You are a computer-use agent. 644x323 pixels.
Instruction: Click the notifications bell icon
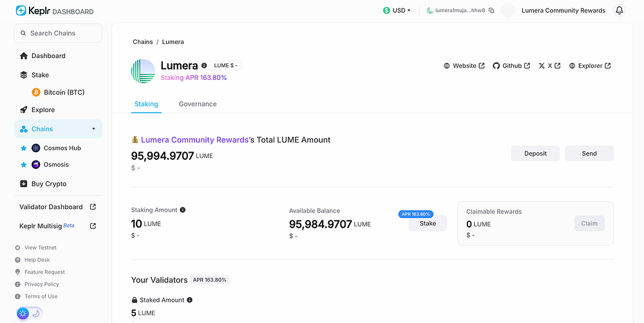[619, 10]
